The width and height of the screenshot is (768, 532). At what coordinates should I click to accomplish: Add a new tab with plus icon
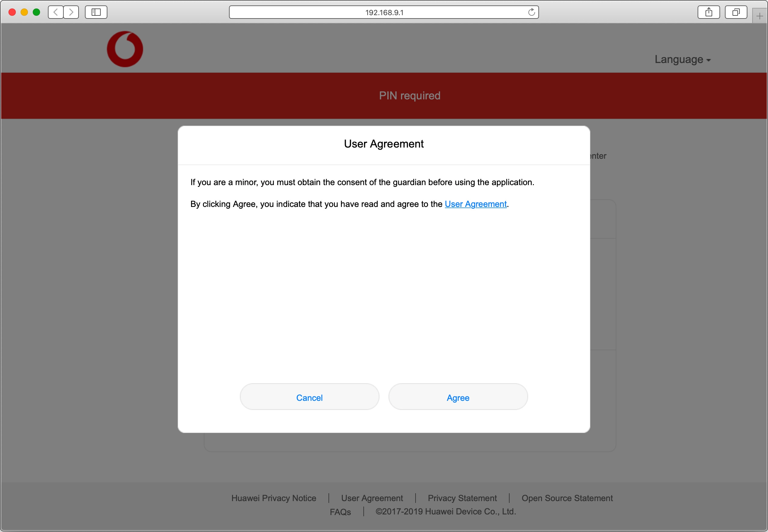pos(760,16)
